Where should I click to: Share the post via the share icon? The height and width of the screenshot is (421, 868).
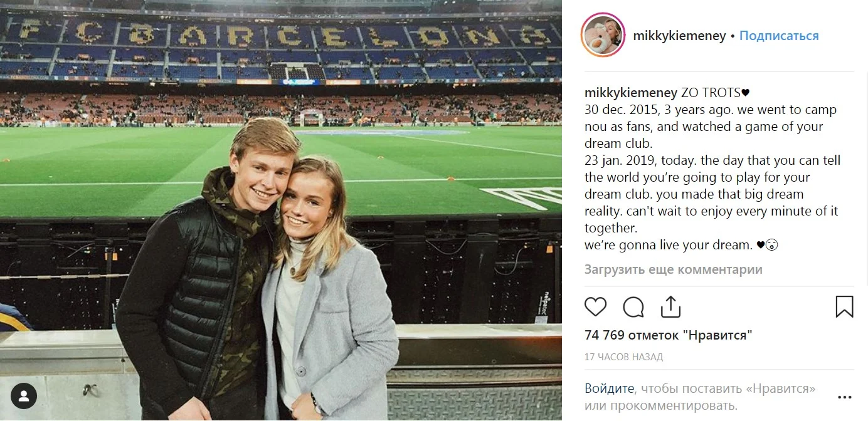pos(670,307)
